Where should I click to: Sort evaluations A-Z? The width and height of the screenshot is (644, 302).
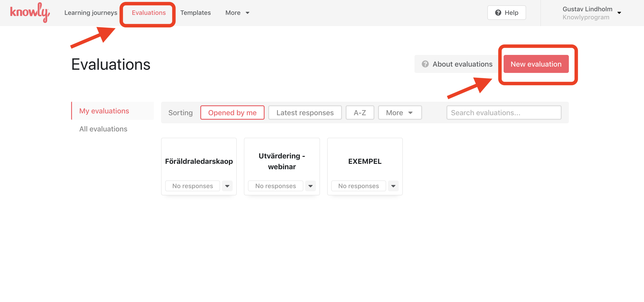click(x=360, y=113)
